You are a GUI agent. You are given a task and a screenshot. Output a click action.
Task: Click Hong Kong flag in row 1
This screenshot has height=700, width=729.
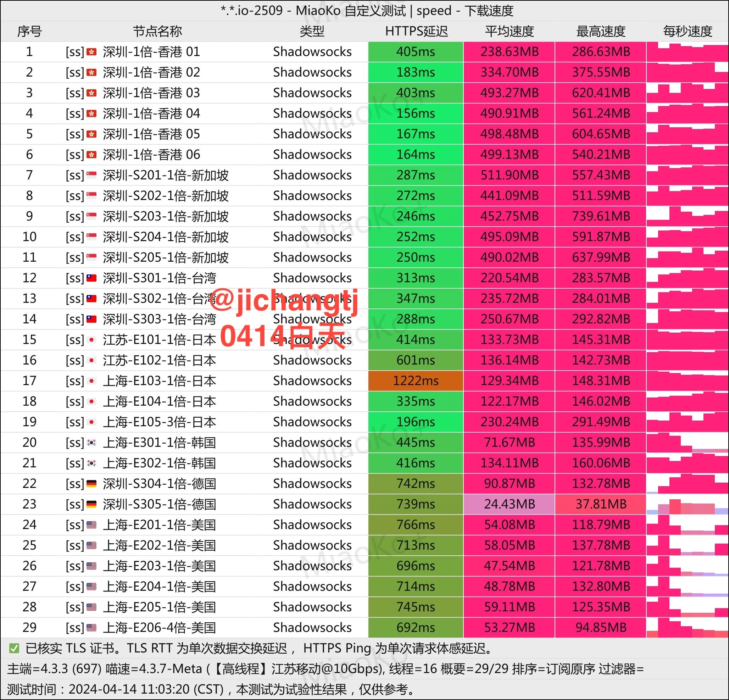(x=91, y=52)
